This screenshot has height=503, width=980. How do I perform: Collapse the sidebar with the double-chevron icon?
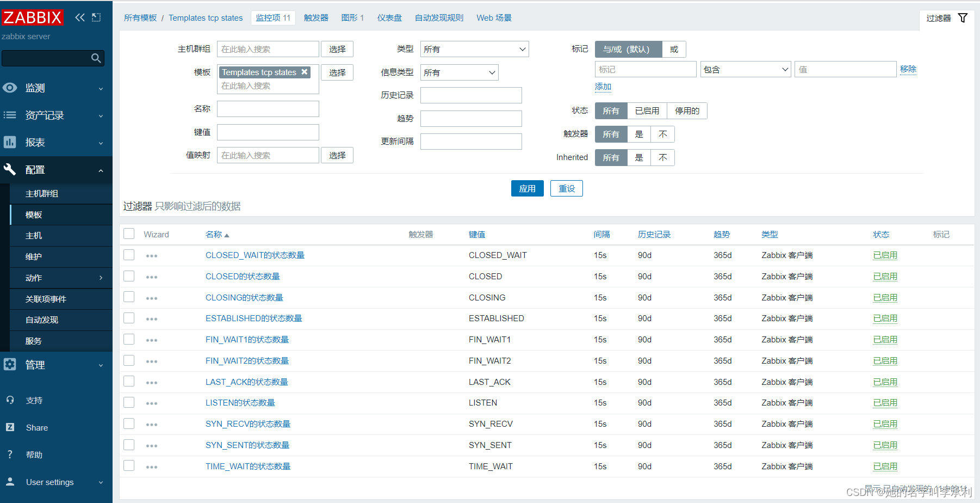(x=79, y=17)
